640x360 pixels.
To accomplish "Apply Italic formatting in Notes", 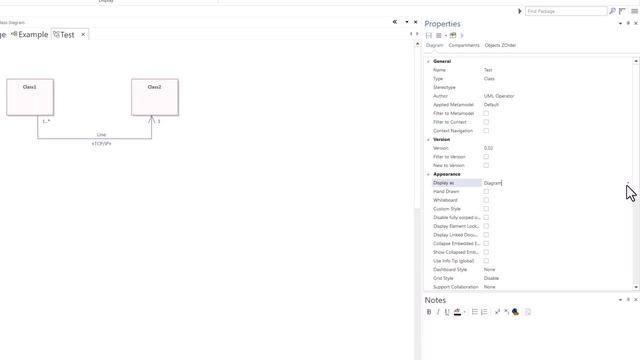I will point(438,312).
